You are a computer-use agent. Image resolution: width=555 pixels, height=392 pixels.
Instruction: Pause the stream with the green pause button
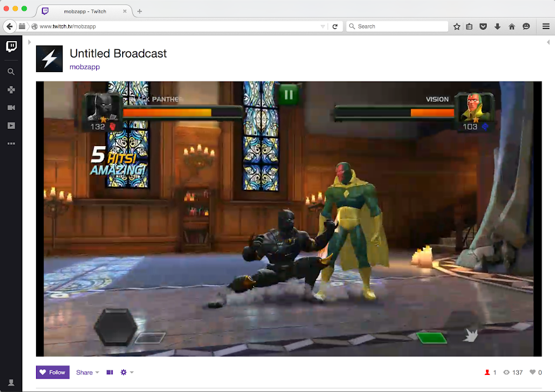(x=289, y=94)
